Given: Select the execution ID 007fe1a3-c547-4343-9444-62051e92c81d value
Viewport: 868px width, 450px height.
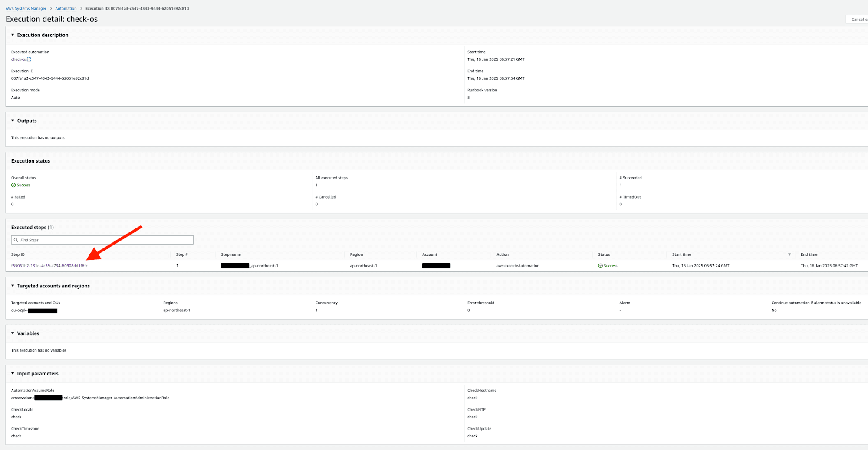Looking at the screenshot, I should pos(50,78).
